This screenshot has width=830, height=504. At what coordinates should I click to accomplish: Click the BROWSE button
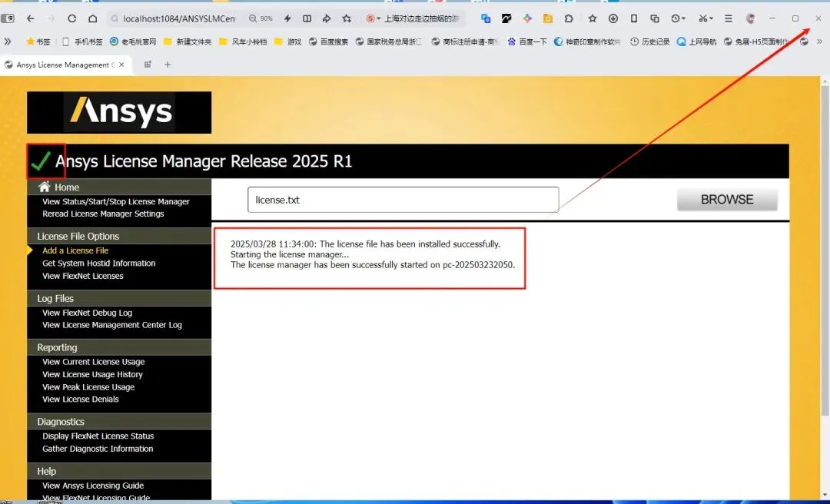(727, 200)
